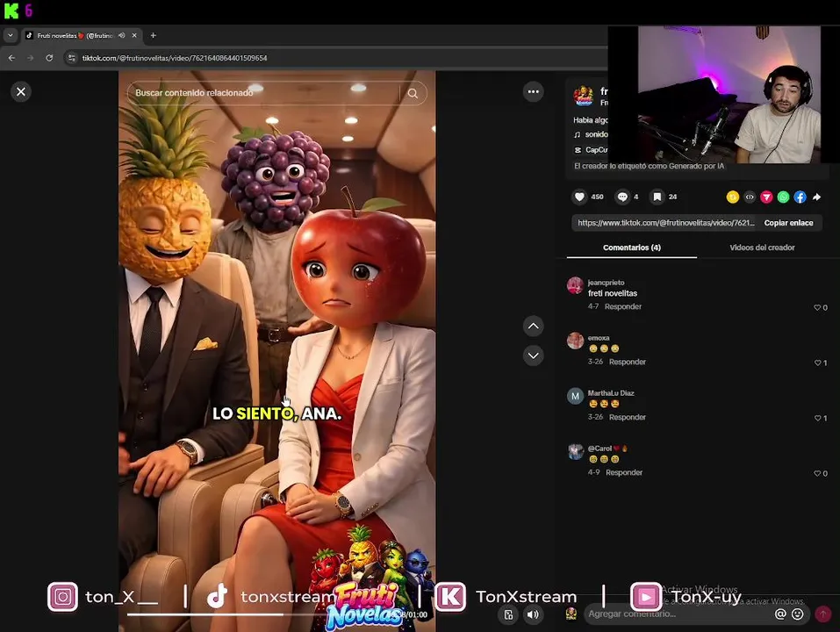Screen dimensions: 840x632
Task: Close the TikTok video viewer with X
Action: (21, 92)
